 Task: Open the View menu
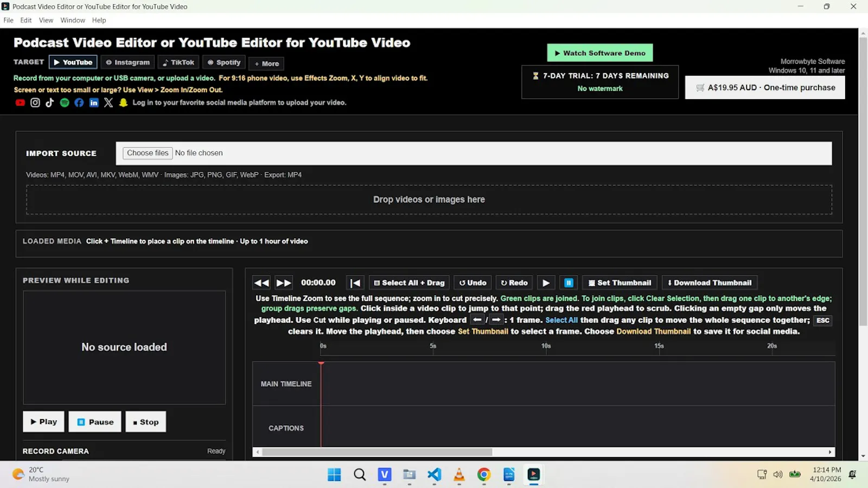coord(46,20)
